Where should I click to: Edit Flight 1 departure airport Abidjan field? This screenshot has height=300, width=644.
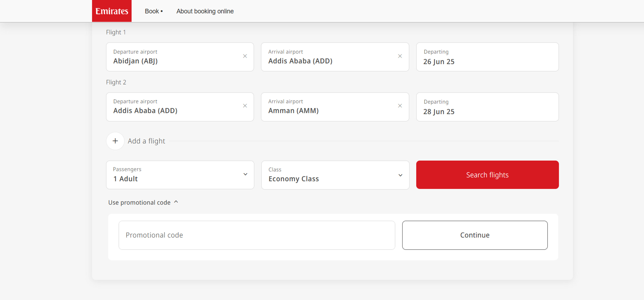[180, 57]
